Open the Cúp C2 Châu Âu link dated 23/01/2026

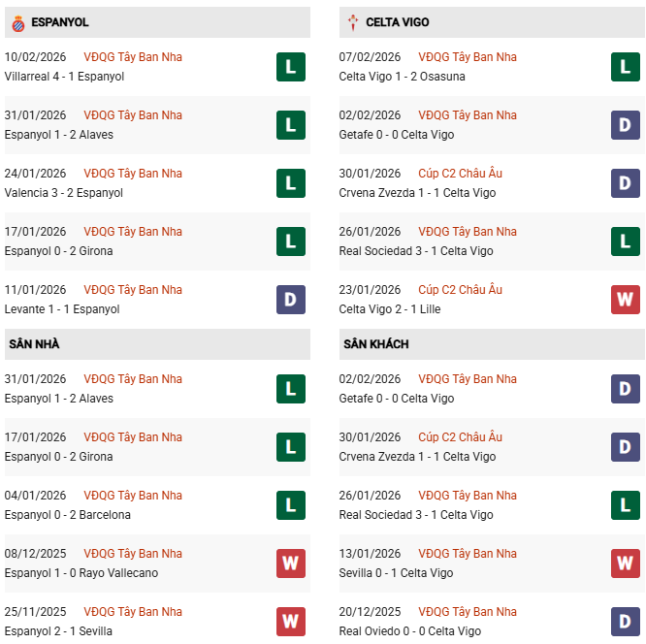point(460,290)
